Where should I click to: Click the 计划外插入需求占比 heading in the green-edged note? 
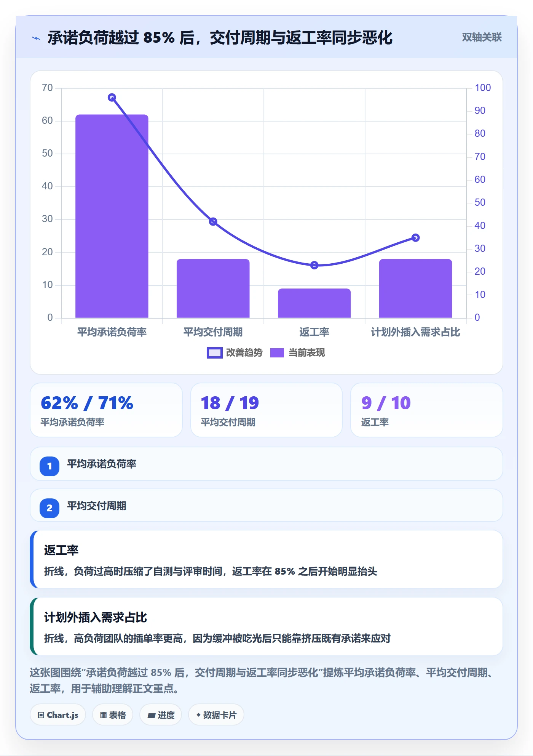pyautogui.click(x=96, y=617)
